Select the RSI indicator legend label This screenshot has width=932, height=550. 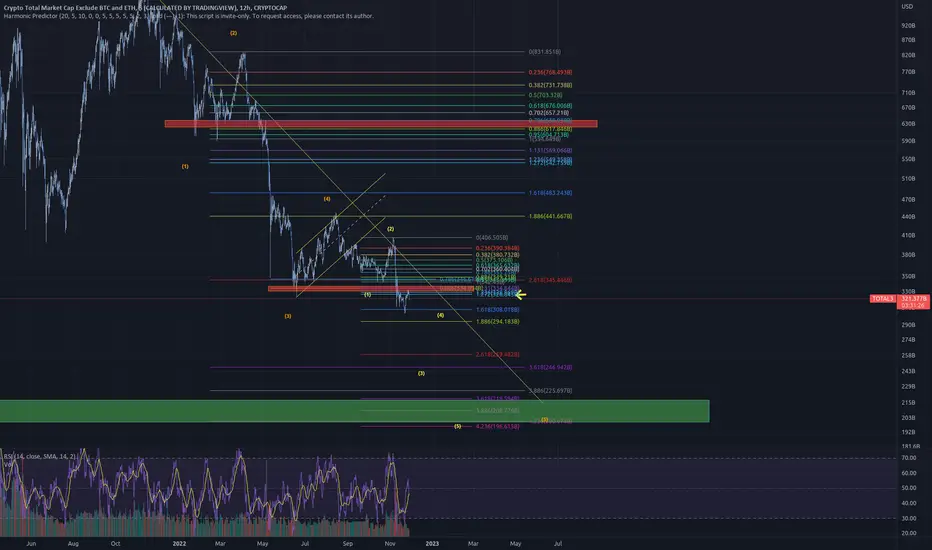coord(40,457)
